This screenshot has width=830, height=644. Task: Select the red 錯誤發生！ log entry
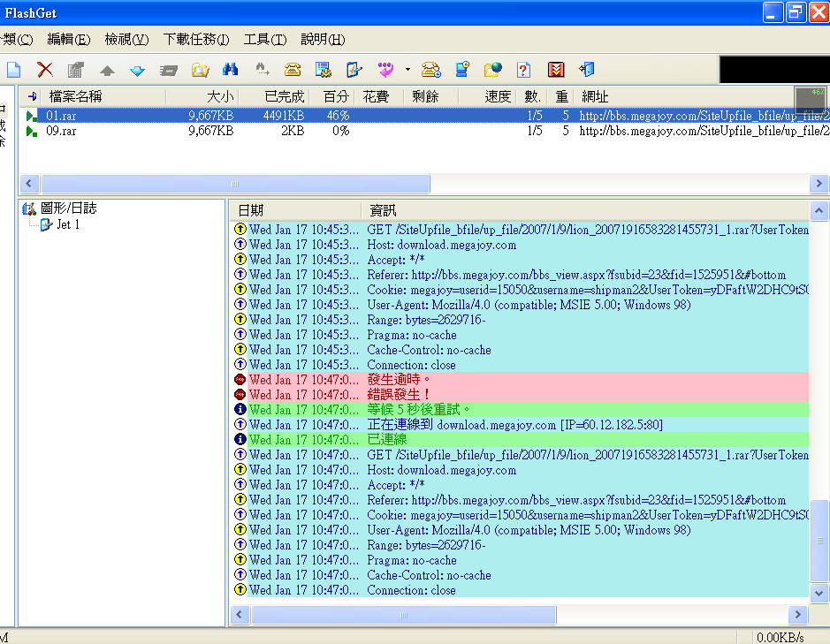521,394
